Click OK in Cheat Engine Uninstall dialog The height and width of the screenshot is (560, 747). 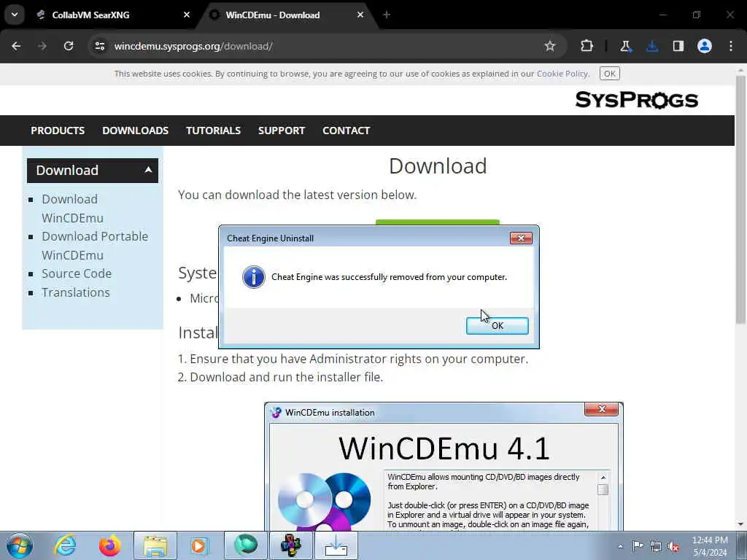(x=497, y=326)
